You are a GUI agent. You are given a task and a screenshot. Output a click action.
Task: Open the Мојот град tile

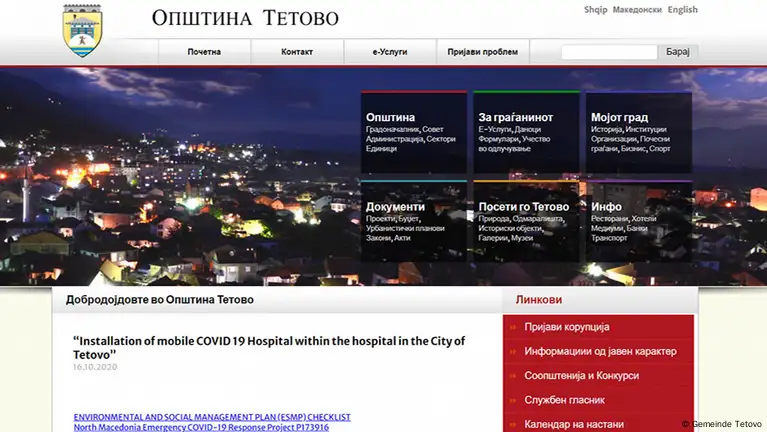(x=638, y=133)
